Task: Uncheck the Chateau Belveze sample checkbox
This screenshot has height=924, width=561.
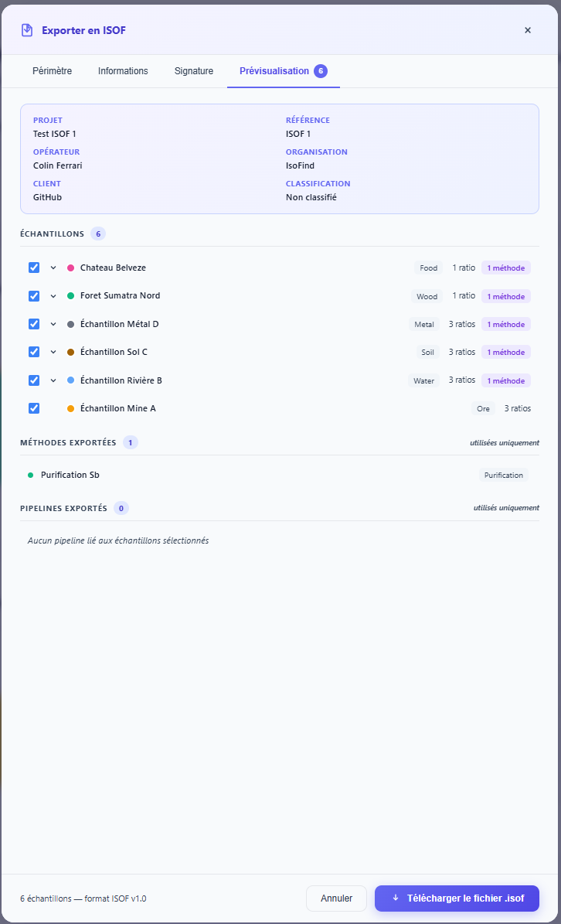Action: [34, 268]
